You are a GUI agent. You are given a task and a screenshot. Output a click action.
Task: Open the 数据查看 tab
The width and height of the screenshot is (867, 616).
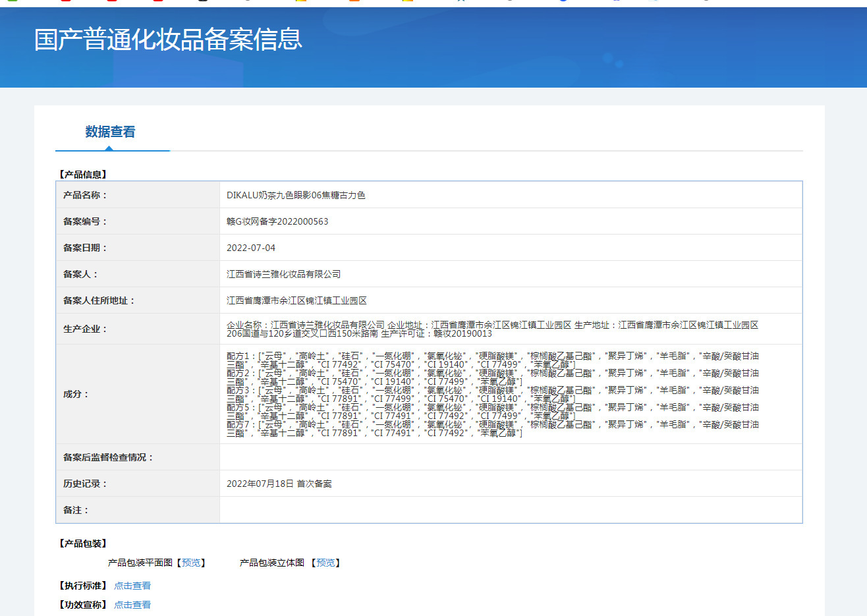110,132
